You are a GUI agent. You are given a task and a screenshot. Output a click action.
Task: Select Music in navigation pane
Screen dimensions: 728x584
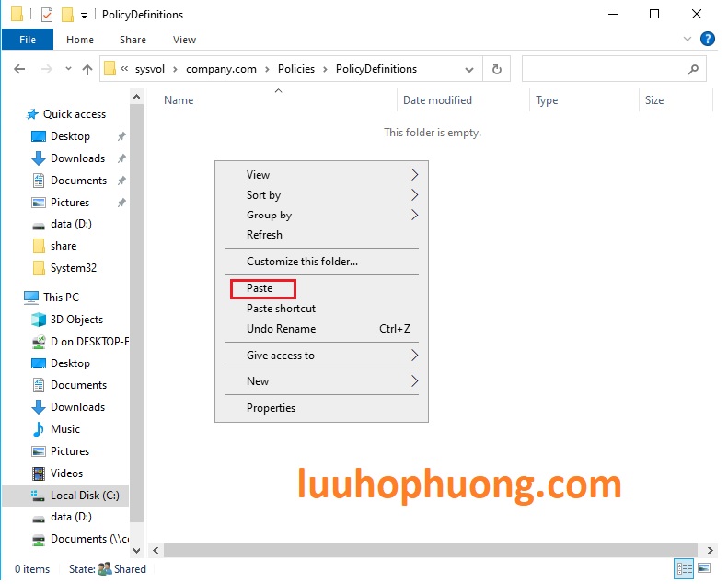pos(64,429)
